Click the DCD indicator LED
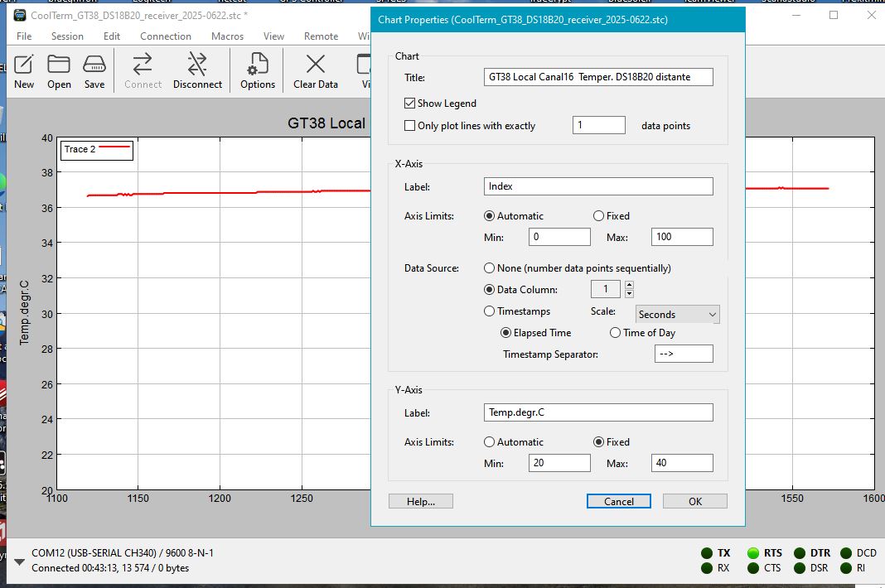This screenshot has height=588, width=885. (x=845, y=553)
